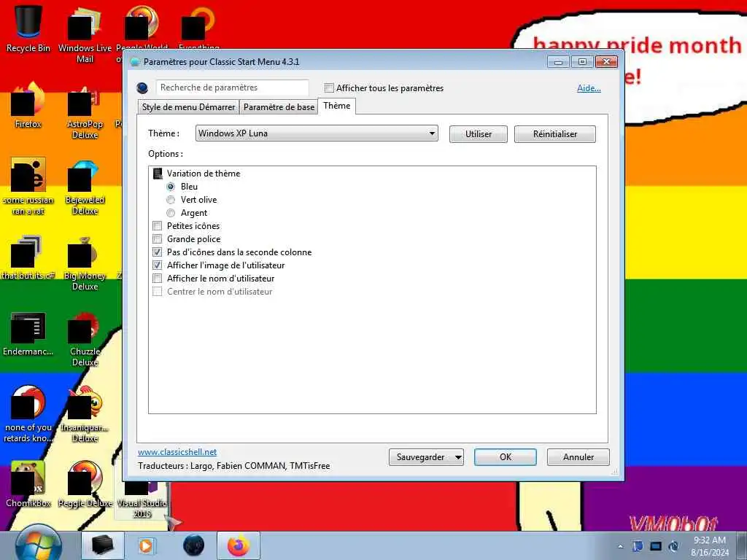Enable Afficher le nom d'utilisateur checkbox

(158, 278)
